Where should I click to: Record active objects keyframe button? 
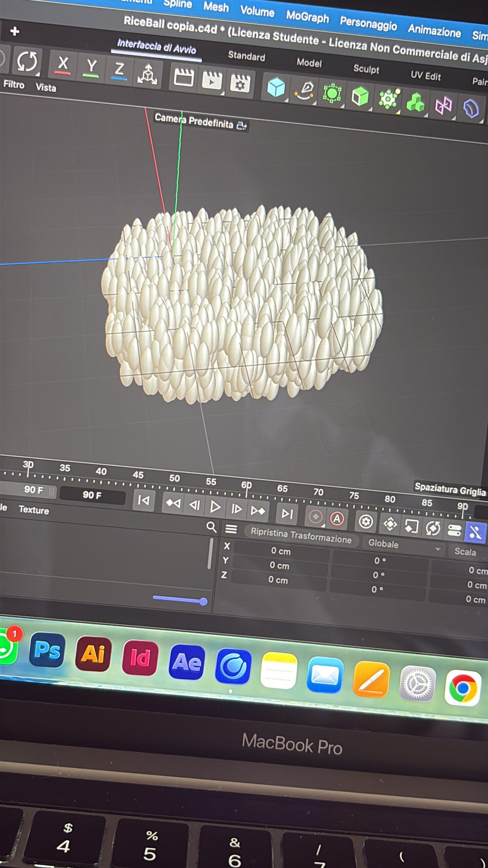[316, 517]
